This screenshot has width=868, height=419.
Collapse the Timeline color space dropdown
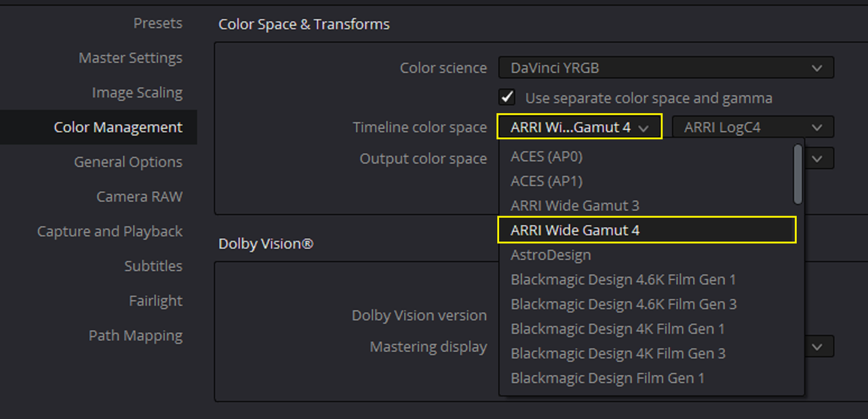(579, 127)
